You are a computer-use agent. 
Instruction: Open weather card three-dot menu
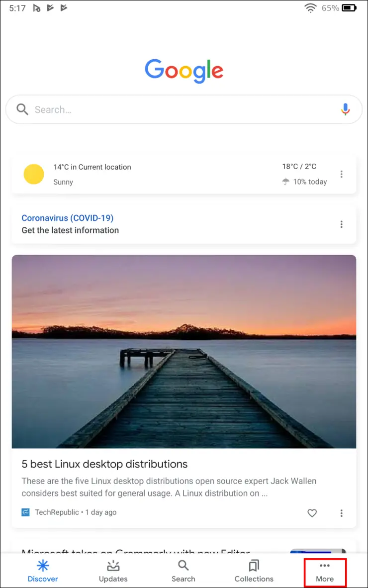(341, 174)
